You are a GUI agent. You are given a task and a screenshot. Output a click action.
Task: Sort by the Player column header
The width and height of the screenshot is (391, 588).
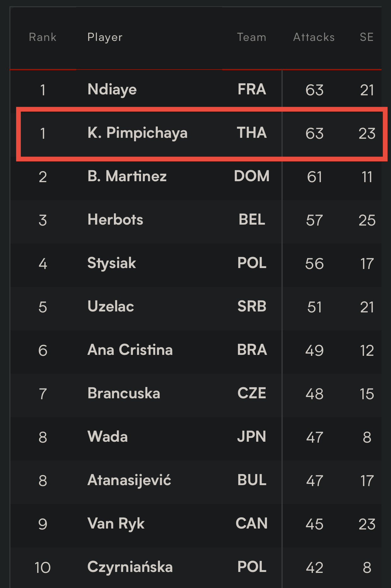105,37
